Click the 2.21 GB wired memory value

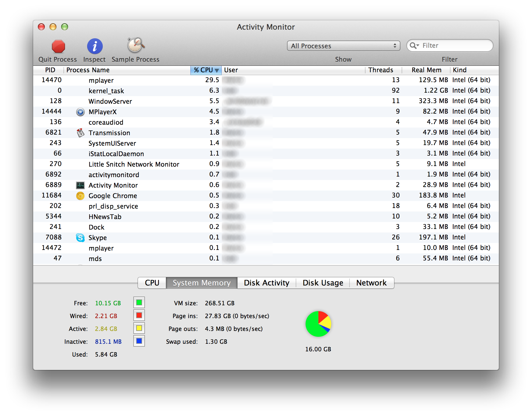[106, 316]
